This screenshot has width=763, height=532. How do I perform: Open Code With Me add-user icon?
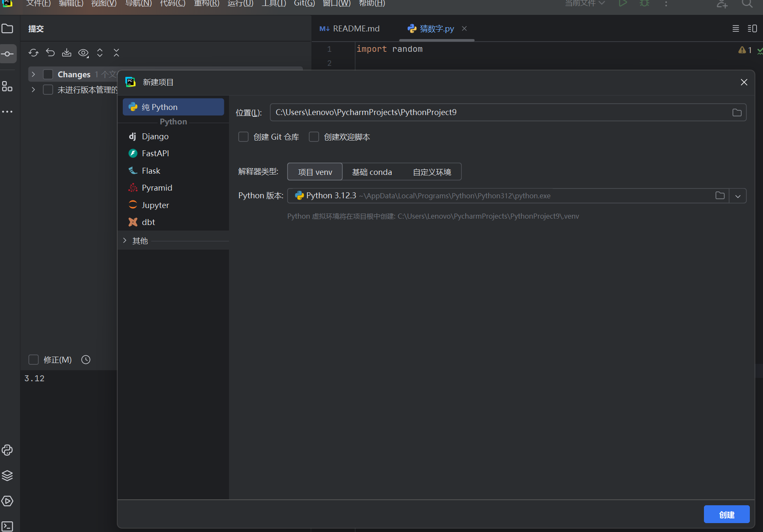[722, 4]
